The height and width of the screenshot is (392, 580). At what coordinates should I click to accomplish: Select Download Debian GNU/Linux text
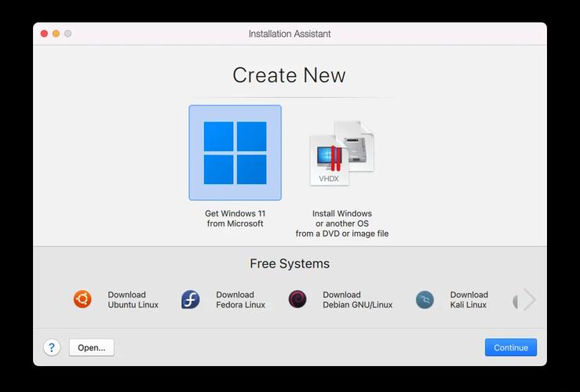tap(357, 300)
